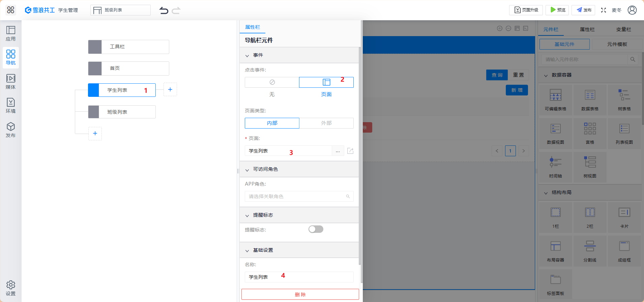Switch to the 元件栏 tab
644x302 pixels.
(x=551, y=29)
